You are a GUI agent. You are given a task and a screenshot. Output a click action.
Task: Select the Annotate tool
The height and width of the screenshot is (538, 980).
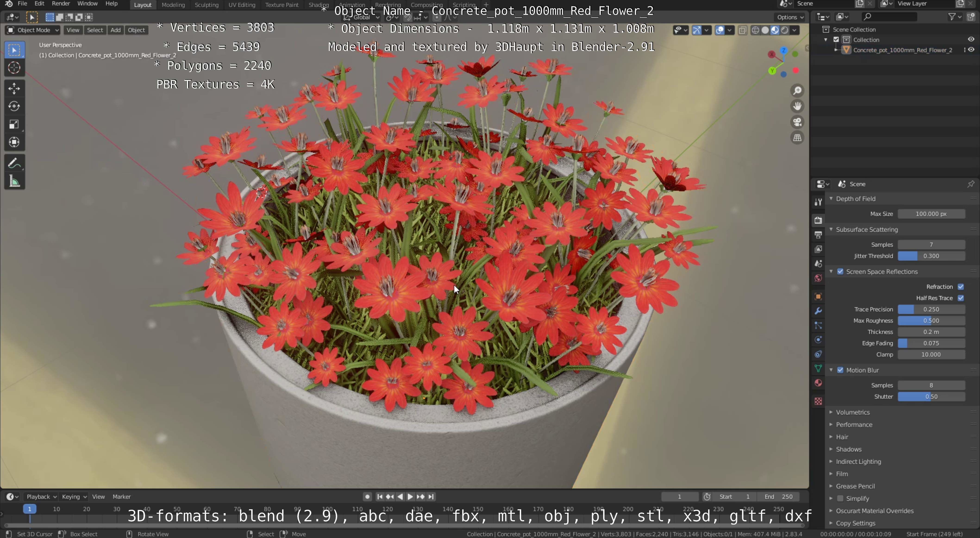tap(14, 163)
